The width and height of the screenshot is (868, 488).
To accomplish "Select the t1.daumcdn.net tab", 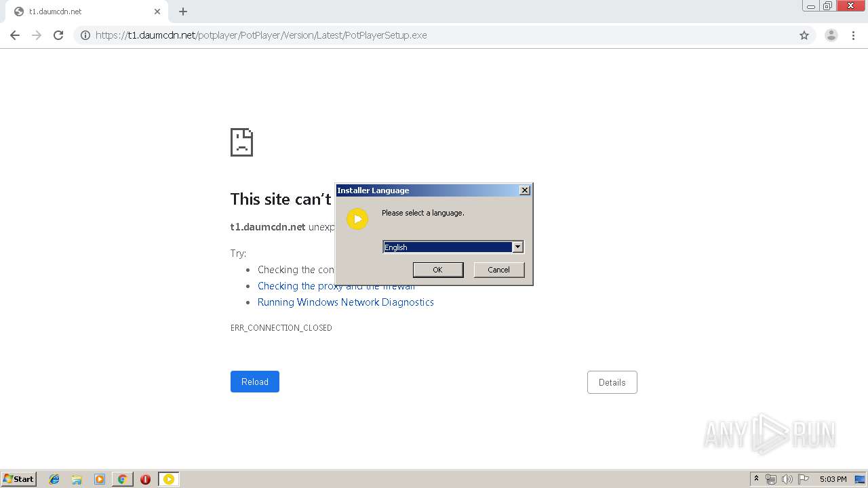I will (88, 12).
